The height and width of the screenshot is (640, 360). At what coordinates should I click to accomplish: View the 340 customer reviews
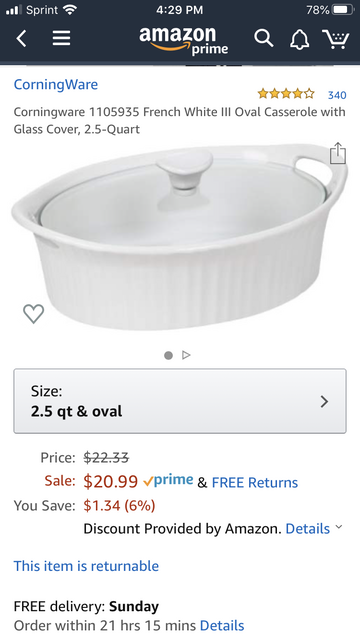point(337,95)
